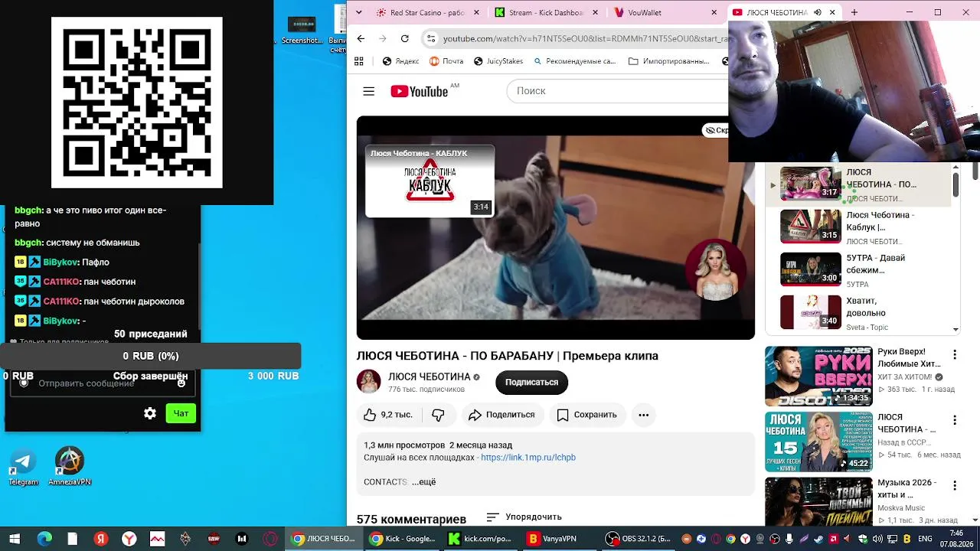Open options for Руки Вверх video
This screenshot has width=980, height=551.
pos(955,354)
